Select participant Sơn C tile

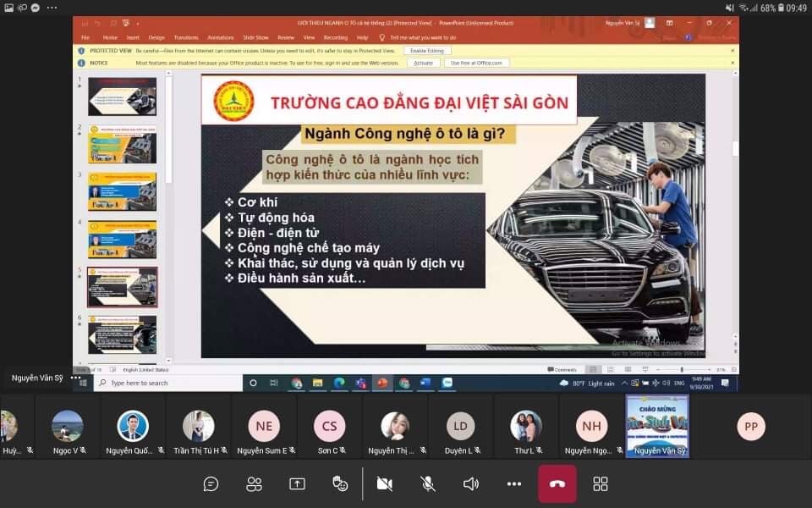pos(329,427)
